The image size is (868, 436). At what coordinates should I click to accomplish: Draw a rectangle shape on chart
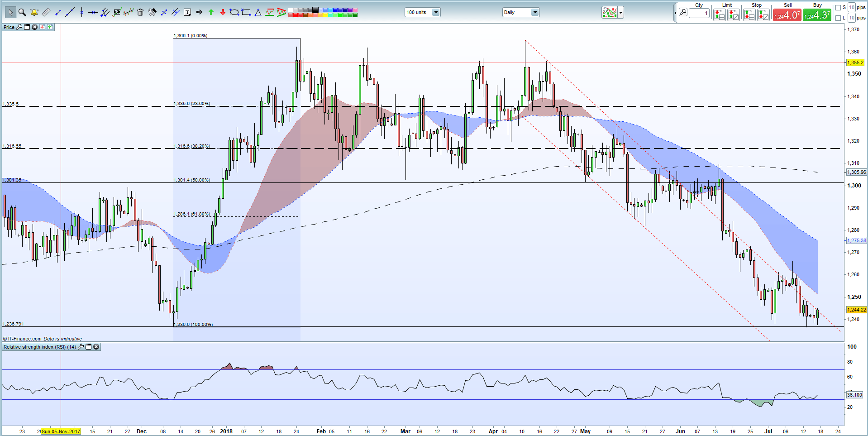(x=246, y=12)
